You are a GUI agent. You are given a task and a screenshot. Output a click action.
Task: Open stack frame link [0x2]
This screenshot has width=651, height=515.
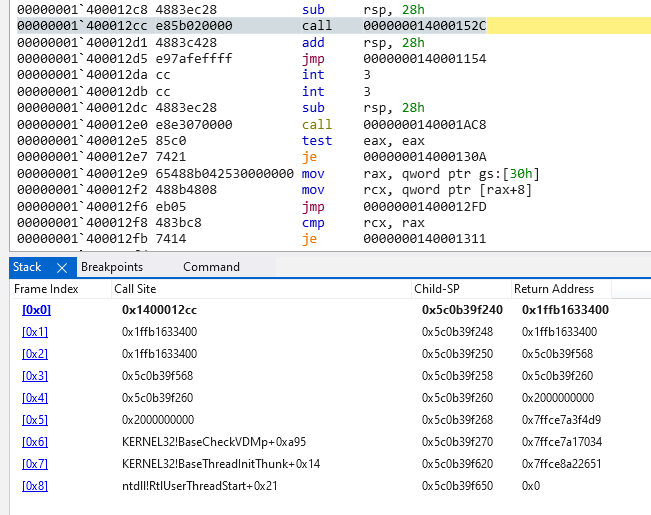(35, 354)
